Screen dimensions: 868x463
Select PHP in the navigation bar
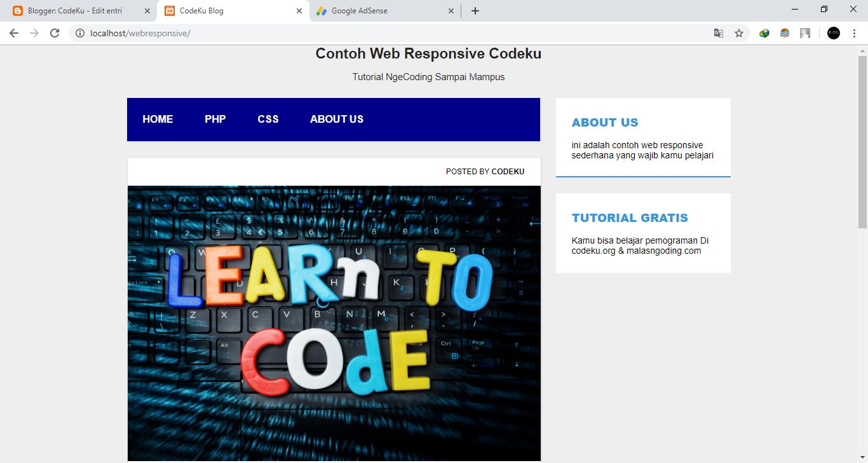(x=215, y=119)
